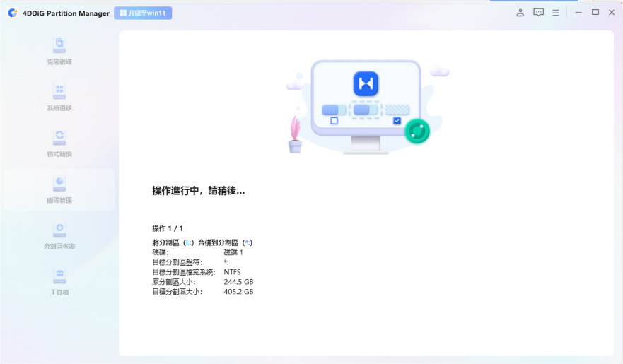
Task: Click the 操作 1 / 1 text
Action: click(168, 228)
